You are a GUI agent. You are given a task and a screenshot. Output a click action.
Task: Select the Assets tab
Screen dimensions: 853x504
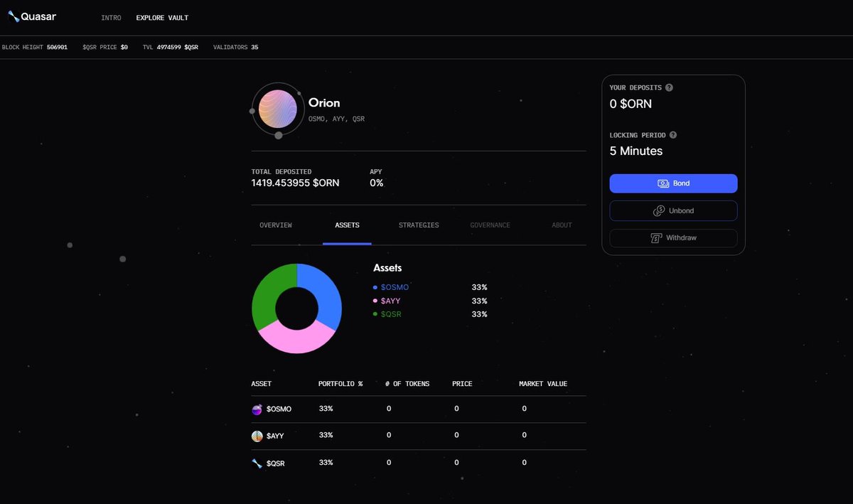347,225
